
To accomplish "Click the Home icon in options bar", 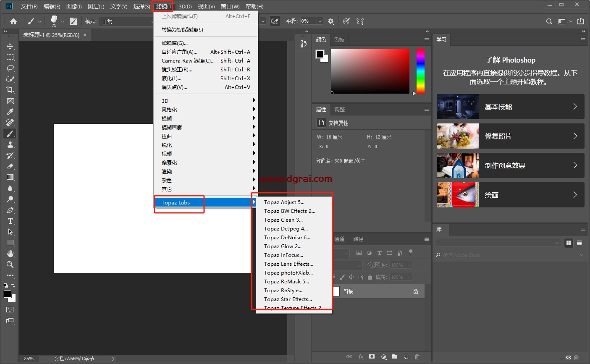I will tap(13, 21).
